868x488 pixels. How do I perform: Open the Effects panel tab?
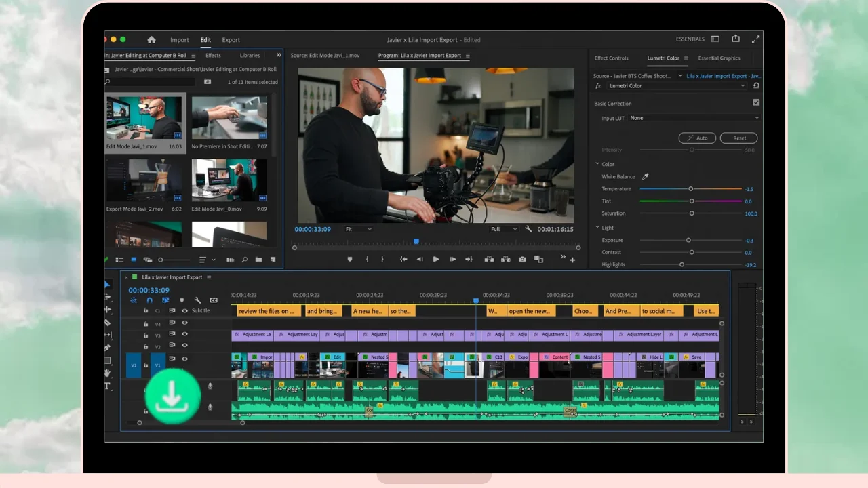point(213,56)
